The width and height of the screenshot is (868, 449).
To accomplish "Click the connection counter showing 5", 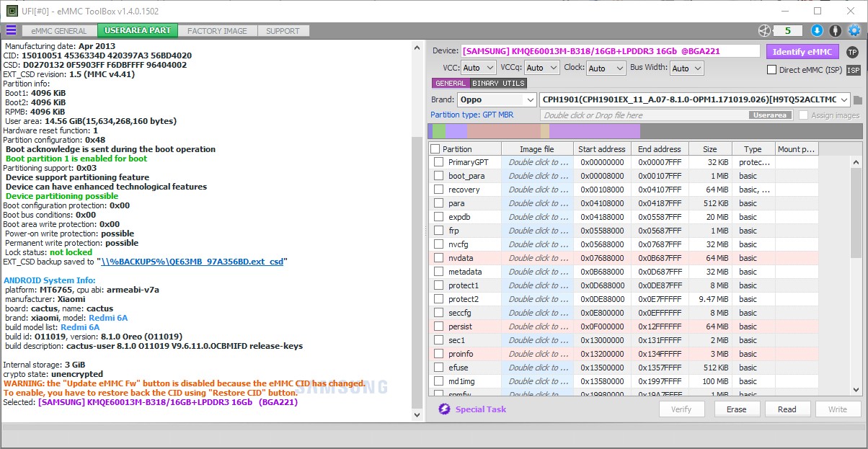I will click(788, 30).
